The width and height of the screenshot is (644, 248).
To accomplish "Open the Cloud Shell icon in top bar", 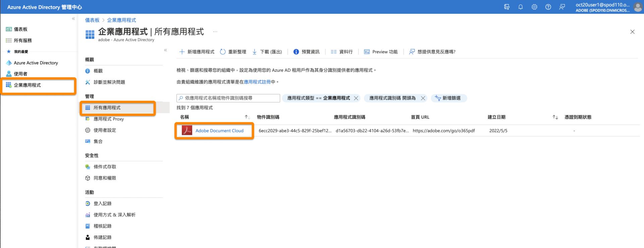I will [x=507, y=7].
